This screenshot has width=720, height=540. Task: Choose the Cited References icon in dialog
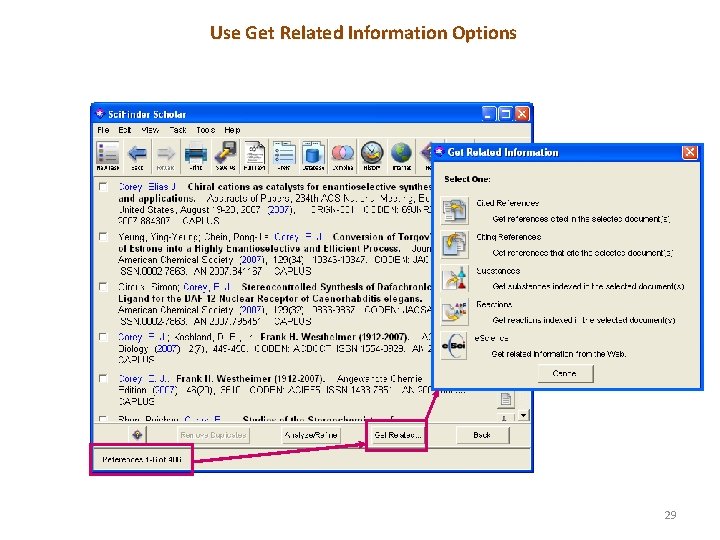click(x=455, y=211)
